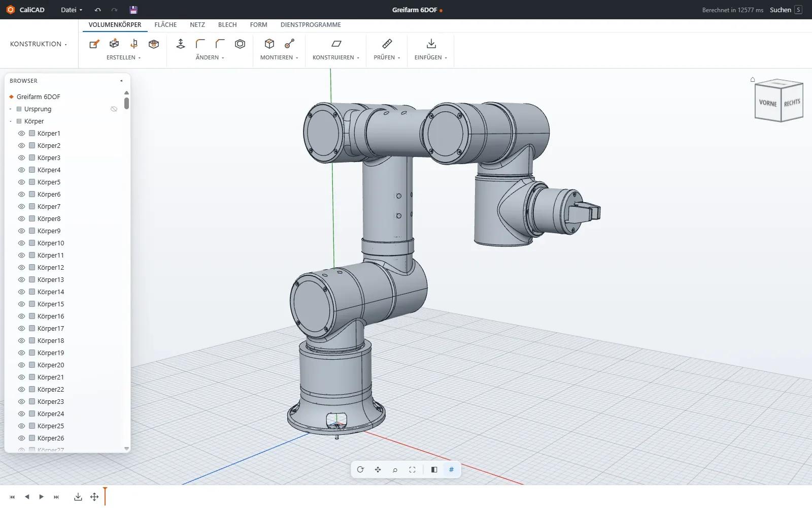812x508 pixels.
Task: Click the joint tool icon
Action: click(289, 44)
